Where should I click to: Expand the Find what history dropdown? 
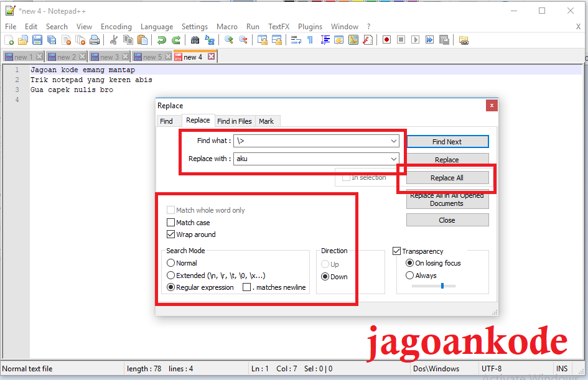393,141
